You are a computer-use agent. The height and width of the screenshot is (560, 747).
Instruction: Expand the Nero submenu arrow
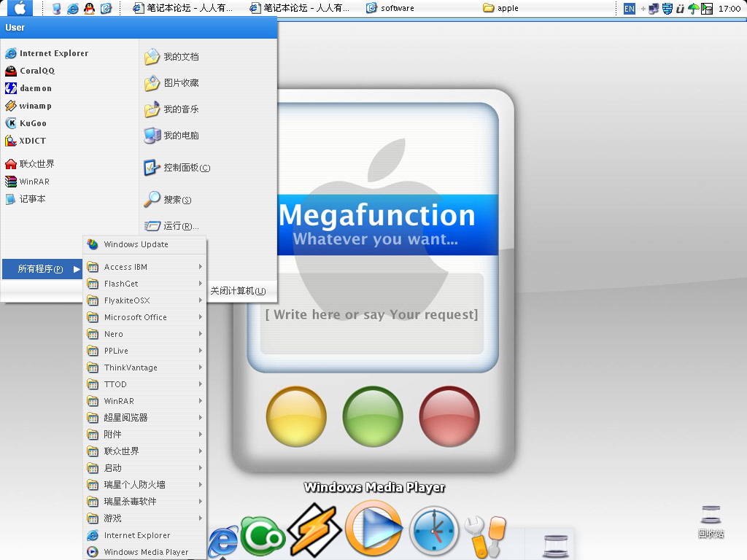coord(201,334)
